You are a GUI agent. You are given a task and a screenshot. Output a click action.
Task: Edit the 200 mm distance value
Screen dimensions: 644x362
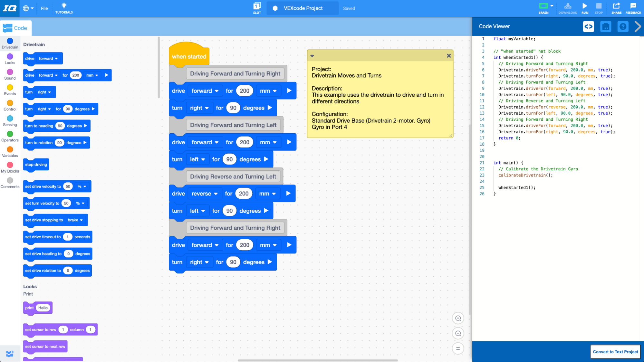coord(245,90)
